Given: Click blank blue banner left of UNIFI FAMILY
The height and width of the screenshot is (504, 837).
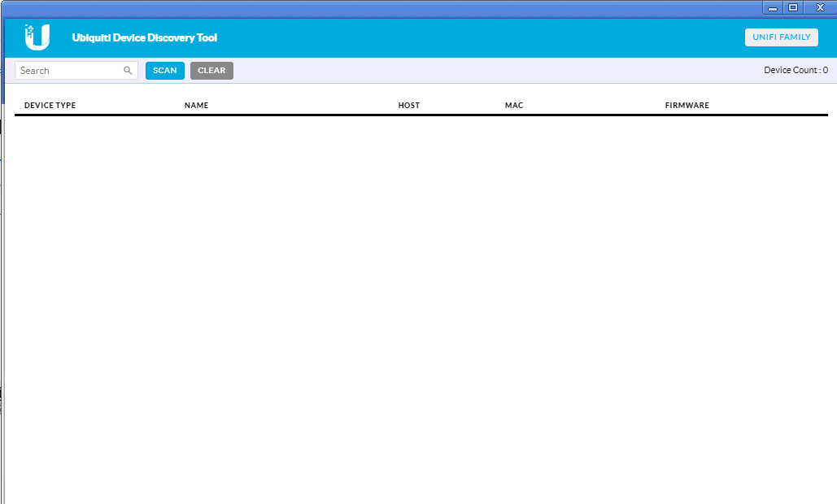Looking at the screenshot, I should (x=488, y=37).
